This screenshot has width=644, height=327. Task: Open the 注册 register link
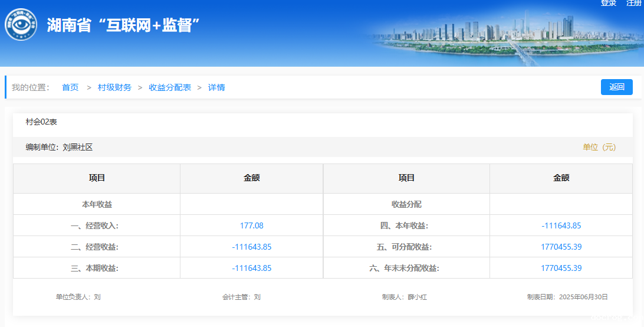tap(633, 4)
